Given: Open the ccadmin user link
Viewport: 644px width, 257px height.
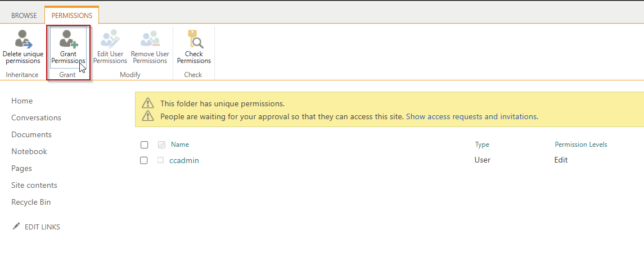Looking at the screenshot, I should click(x=184, y=160).
